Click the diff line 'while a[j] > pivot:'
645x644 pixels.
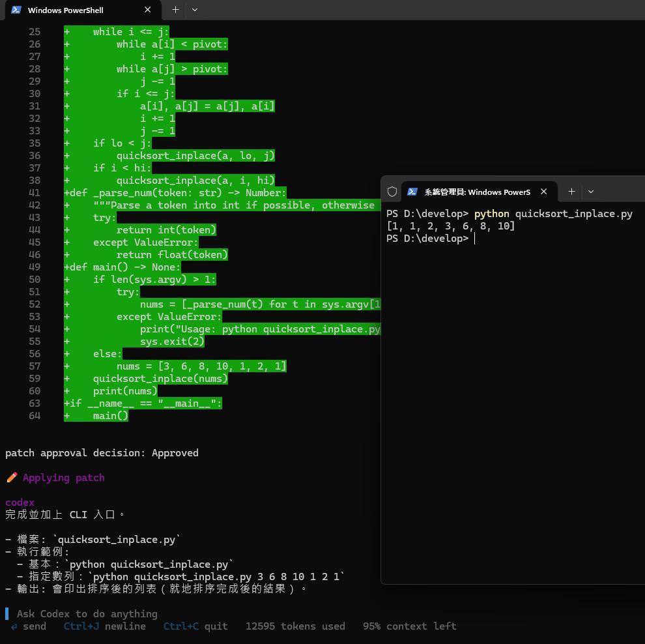[172, 68]
